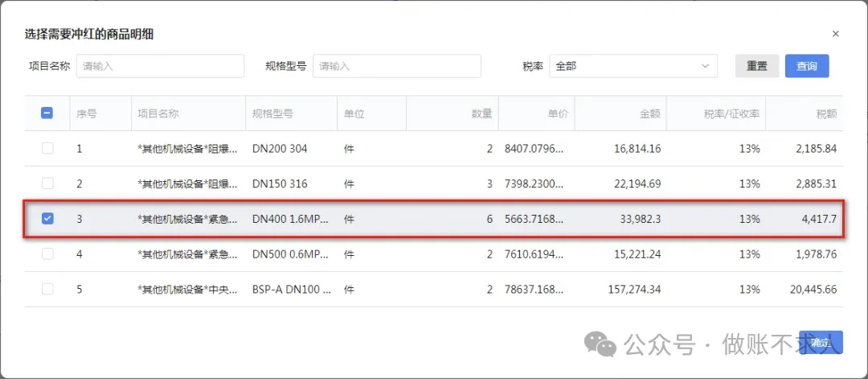Select the cell DN400 1.6MP...
Image resolution: width=868 pixels, height=379 pixels.
coord(291,219)
